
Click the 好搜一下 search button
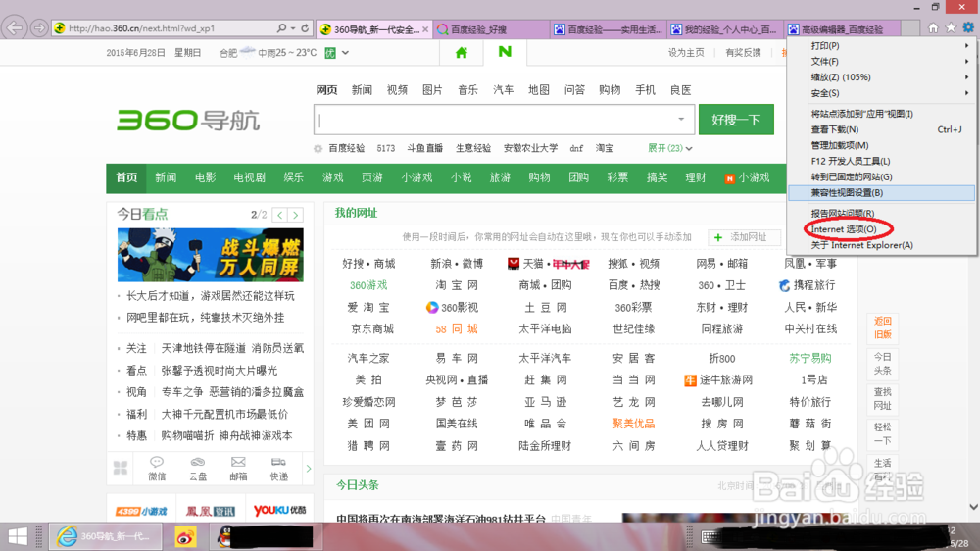pos(736,120)
